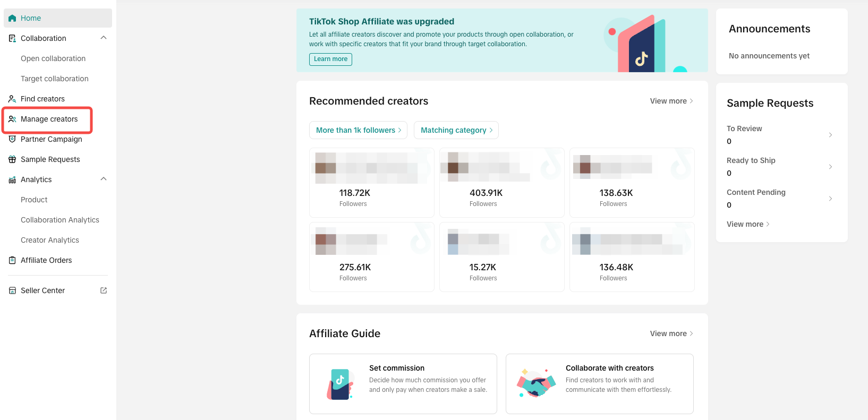Open the creator card with 403.91K followers
The width and height of the screenshot is (868, 420).
(501, 182)
